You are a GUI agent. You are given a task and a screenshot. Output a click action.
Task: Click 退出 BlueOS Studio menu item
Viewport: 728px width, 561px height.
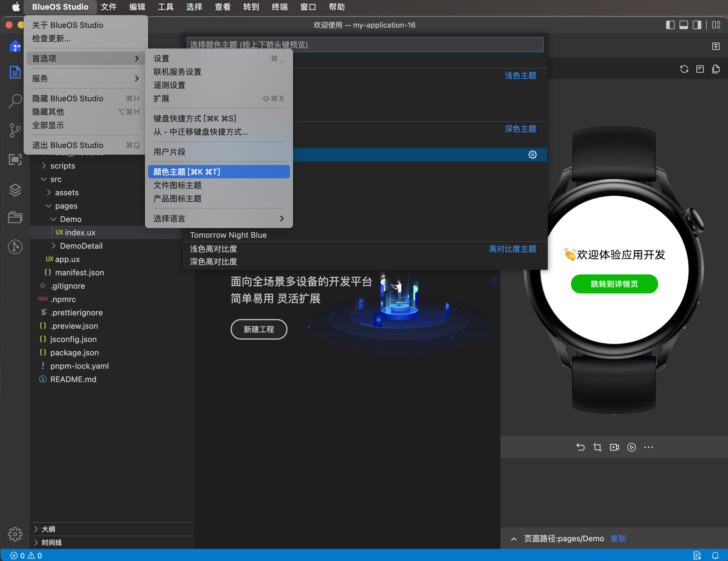point(86,145)
